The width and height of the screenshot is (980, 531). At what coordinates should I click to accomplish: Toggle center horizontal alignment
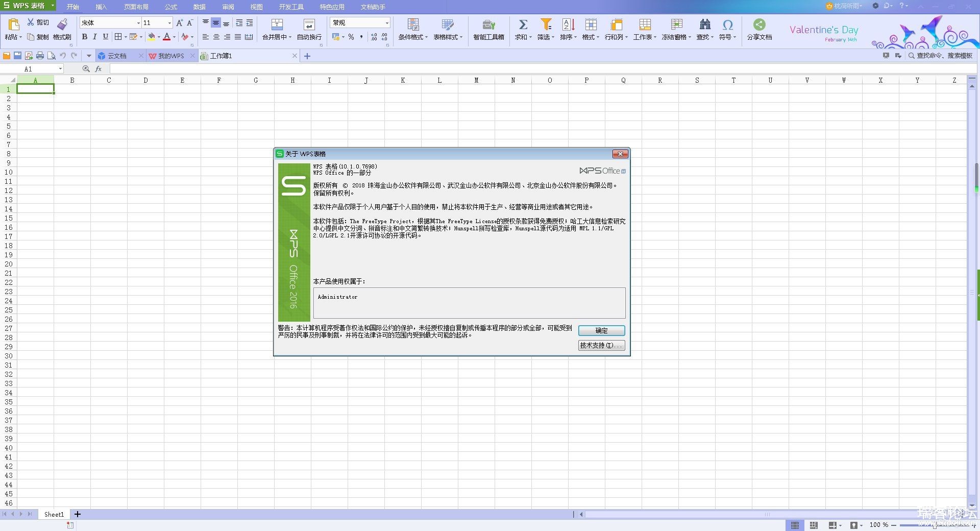pos(216,37)
